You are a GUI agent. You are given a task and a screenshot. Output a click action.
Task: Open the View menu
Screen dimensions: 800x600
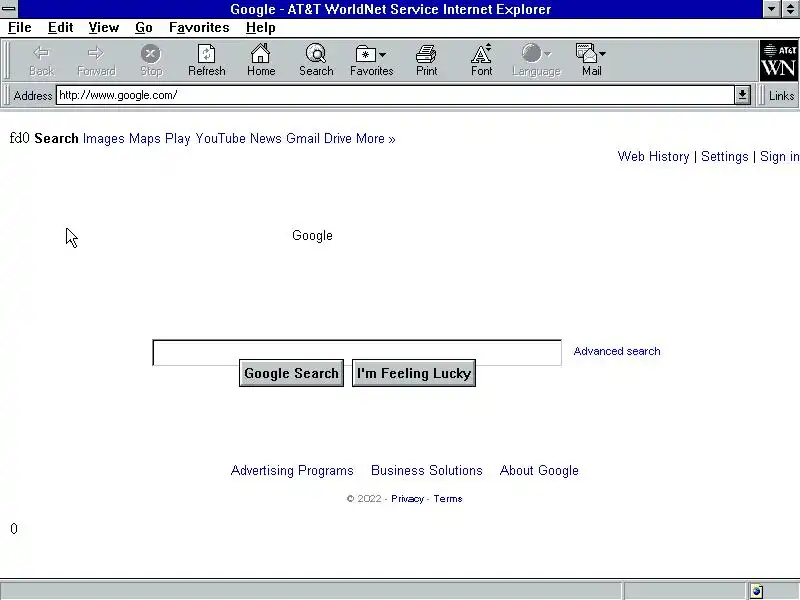click(104, 28)
